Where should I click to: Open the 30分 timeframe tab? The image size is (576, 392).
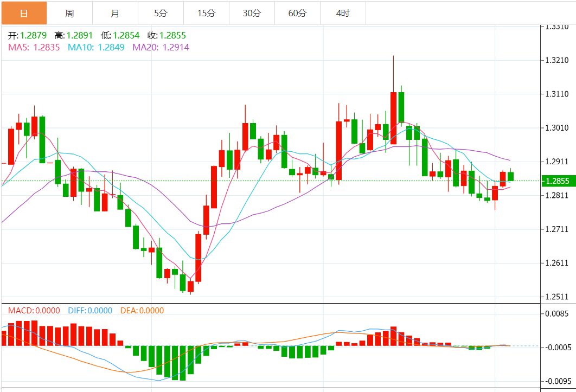252,13
